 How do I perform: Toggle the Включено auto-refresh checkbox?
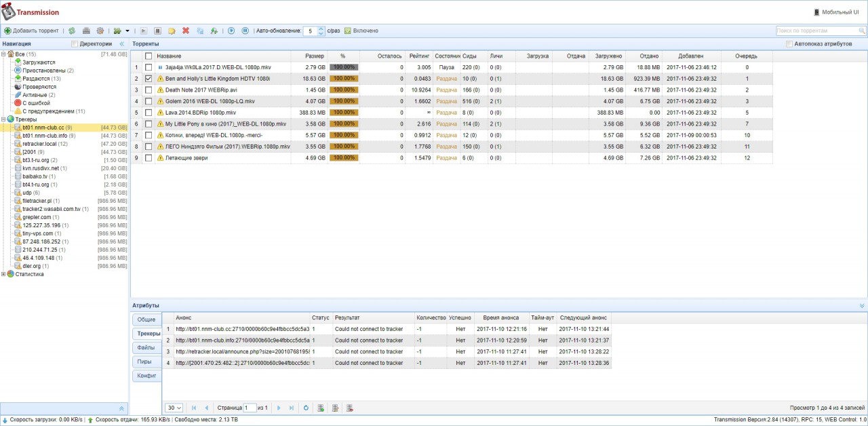click(347, 31)
